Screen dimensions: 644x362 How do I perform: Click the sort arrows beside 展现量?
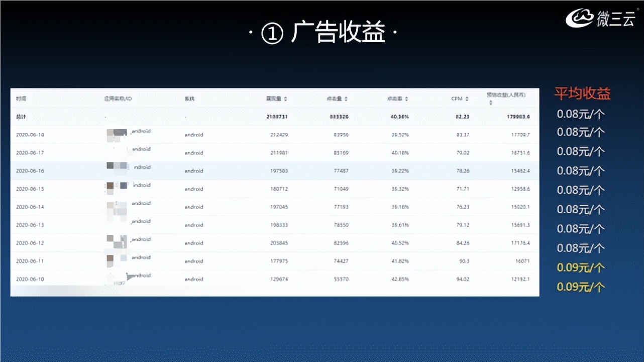285,99
